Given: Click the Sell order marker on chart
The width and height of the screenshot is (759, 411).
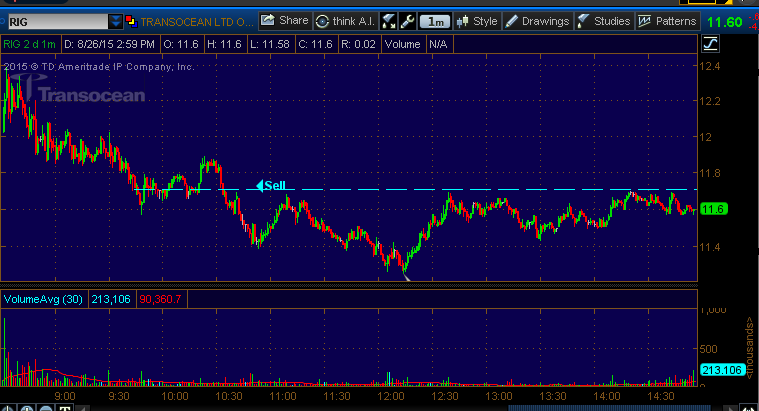Looking at the screenshot, I should point(272,185).
